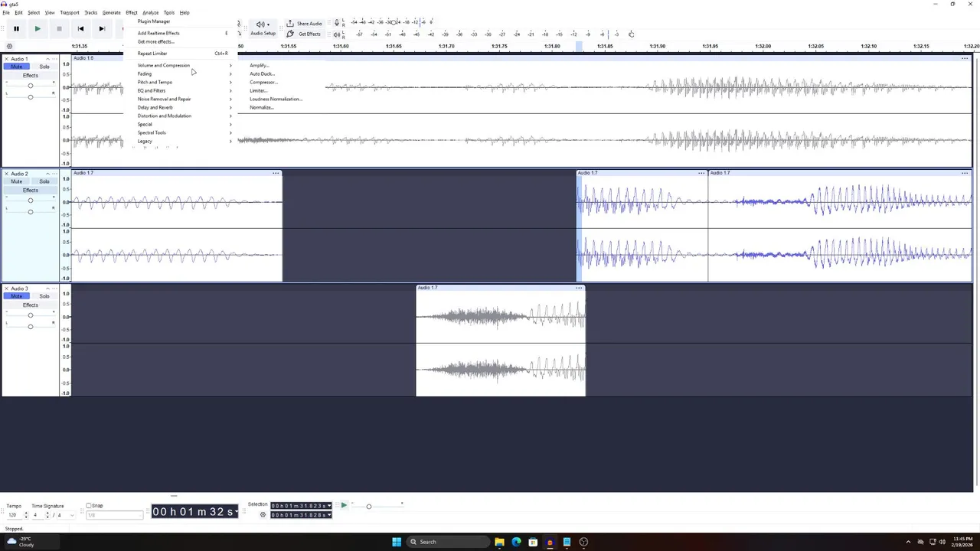
Task: Click the Share Audio upload icon
Action: pos(290,24)
